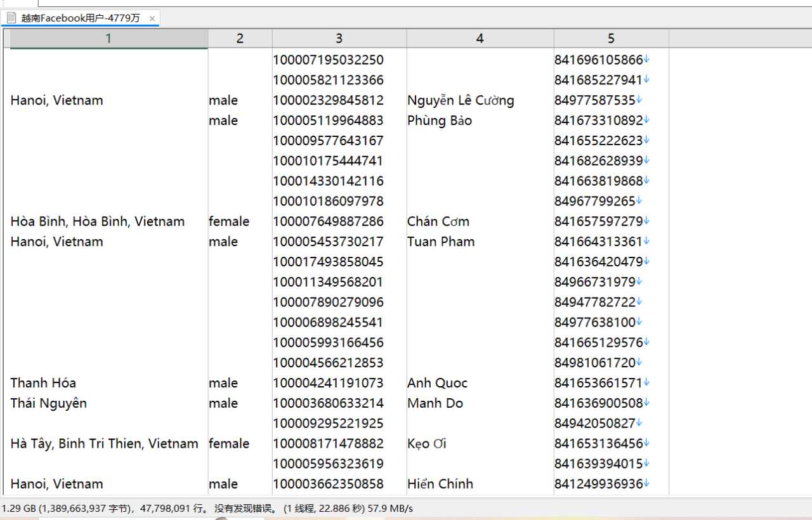Click 'male' in the Anh Quoc row
Image resolution: width=812 pixels, height=520 pixels.
pyautogui.click(x=223, y=383)
